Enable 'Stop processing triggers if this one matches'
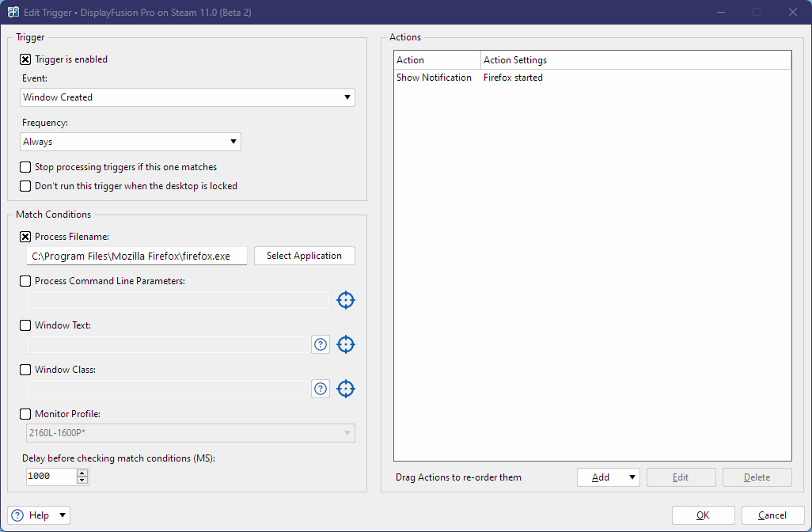Viewport: 812px width, 532px height. tap(25, 167)
